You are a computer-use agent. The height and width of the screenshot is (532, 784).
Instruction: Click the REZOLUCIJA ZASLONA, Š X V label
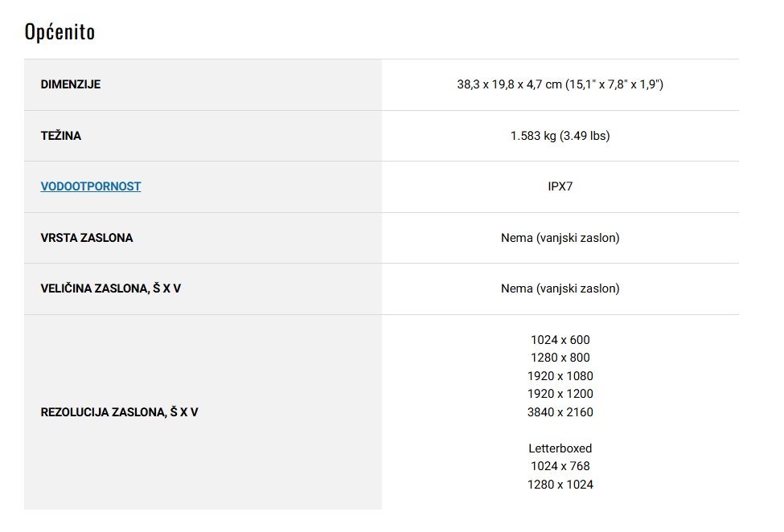tap(119, 412)
